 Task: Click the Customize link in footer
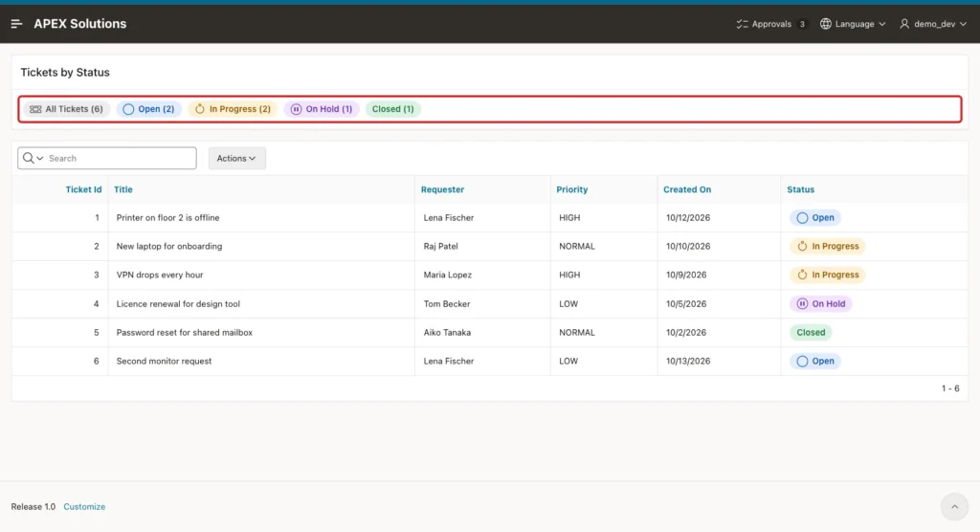[x=84, y=506]
